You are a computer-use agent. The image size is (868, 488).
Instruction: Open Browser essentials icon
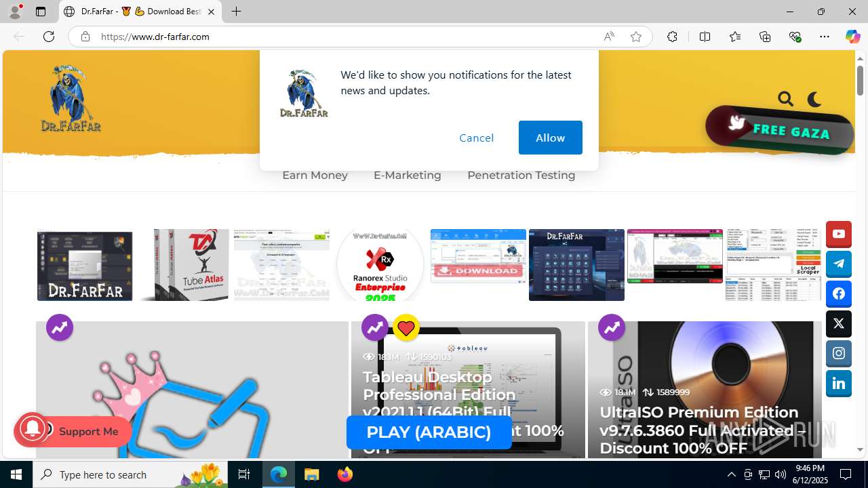point(795,37)
